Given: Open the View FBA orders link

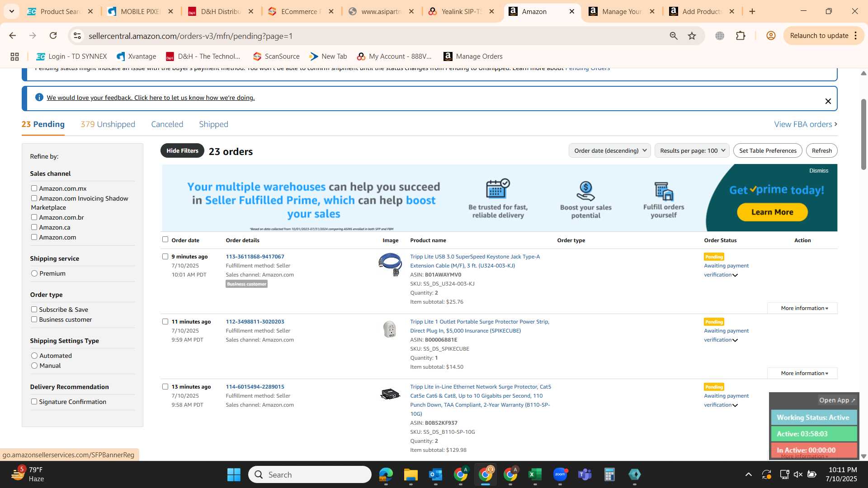Looking at the screenshot, I should tap(806, 124).
